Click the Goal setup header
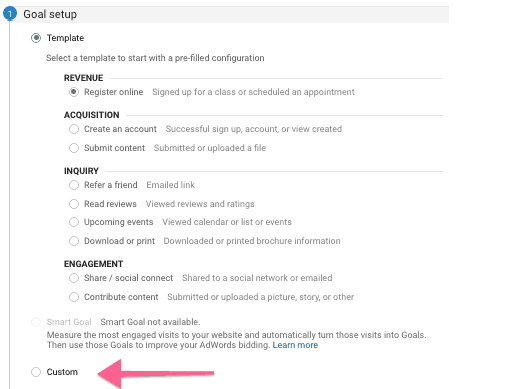 [x=50, y=14]
